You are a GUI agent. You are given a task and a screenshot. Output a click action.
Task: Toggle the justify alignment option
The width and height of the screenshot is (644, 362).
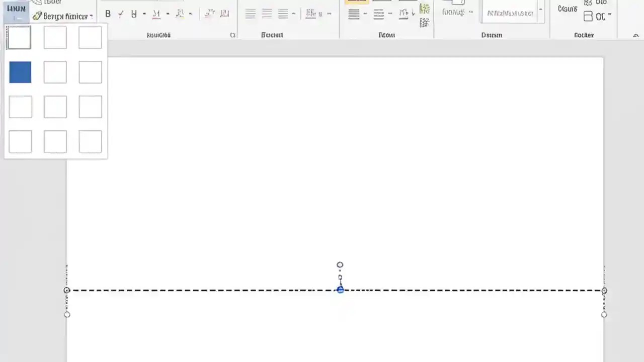354,14
